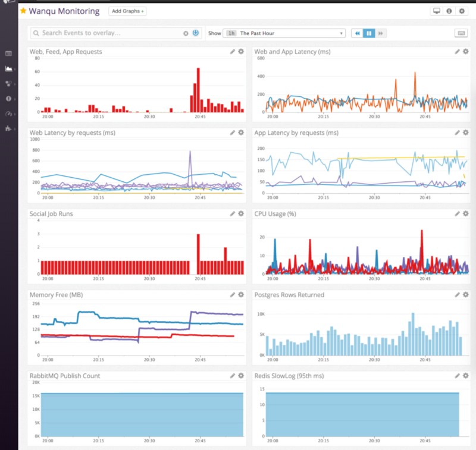Click pencil icon on Postgres Rows Returned graph
This screenshot has width=476, height=450.
(458, 294)
